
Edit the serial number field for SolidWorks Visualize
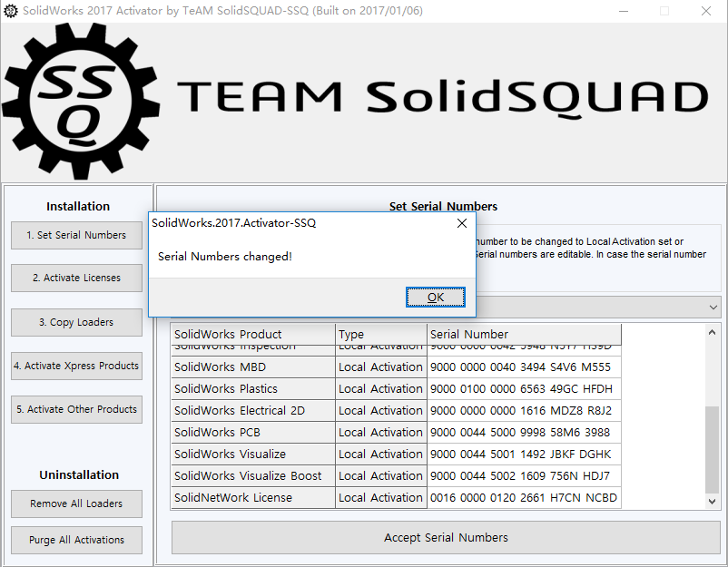524,455
